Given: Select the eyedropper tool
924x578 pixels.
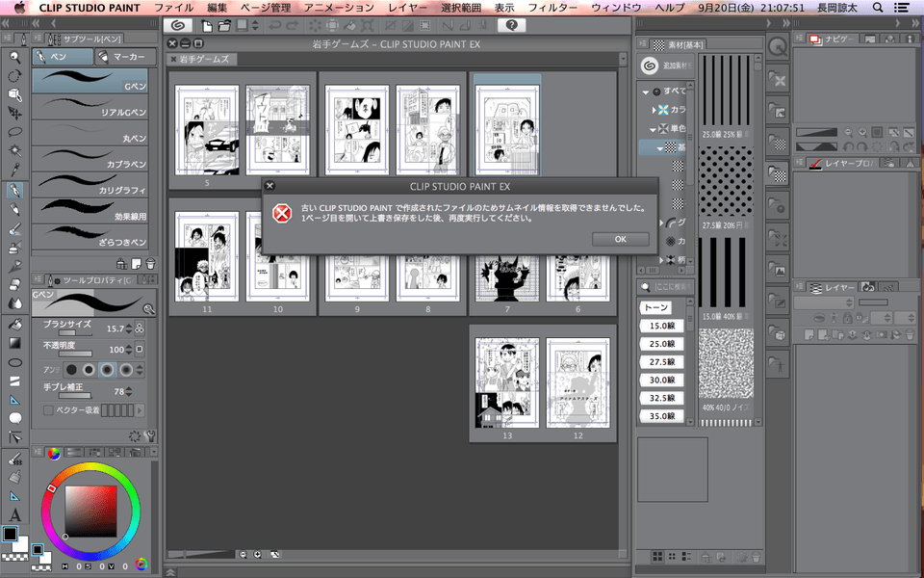Looking at the screenshot, I should (x=15, y=170).
